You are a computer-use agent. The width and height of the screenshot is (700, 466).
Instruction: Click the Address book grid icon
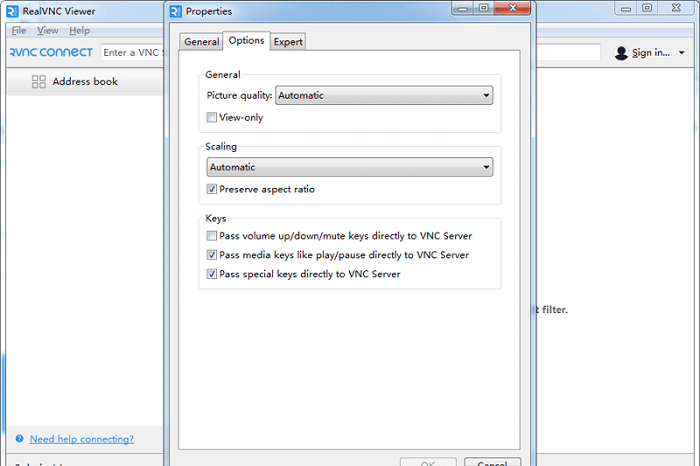point(39,82)
